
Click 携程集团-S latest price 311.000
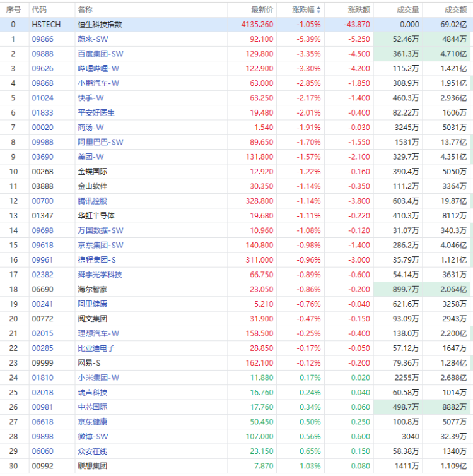[x=260, y=260]
